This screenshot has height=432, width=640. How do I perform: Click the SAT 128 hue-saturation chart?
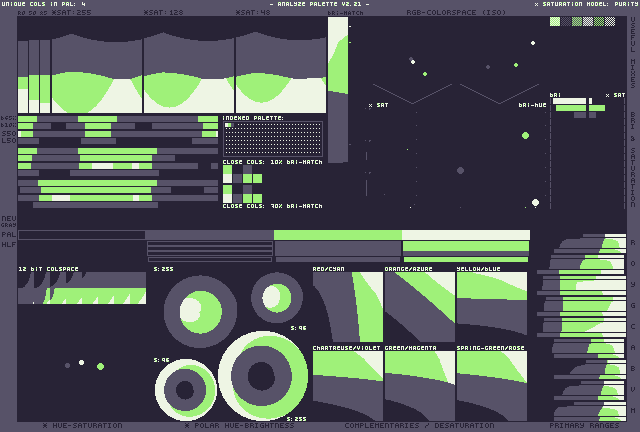189,73
